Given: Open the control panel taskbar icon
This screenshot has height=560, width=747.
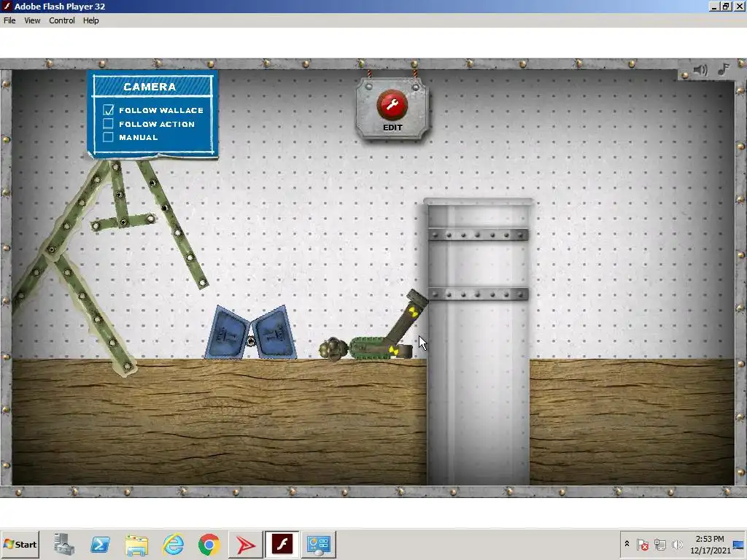Looking at the screenshot, I should pyautogui.click(x=318, y=544).
